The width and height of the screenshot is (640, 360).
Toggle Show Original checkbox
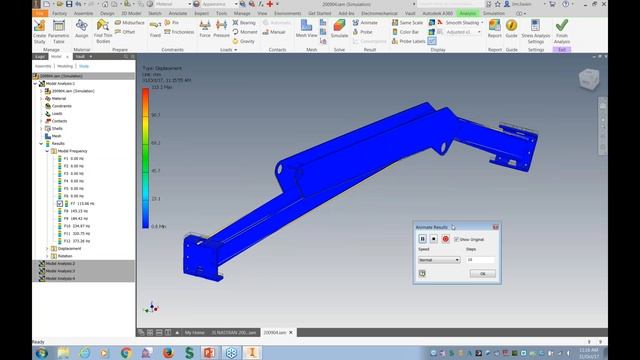[x=456, y=240]
